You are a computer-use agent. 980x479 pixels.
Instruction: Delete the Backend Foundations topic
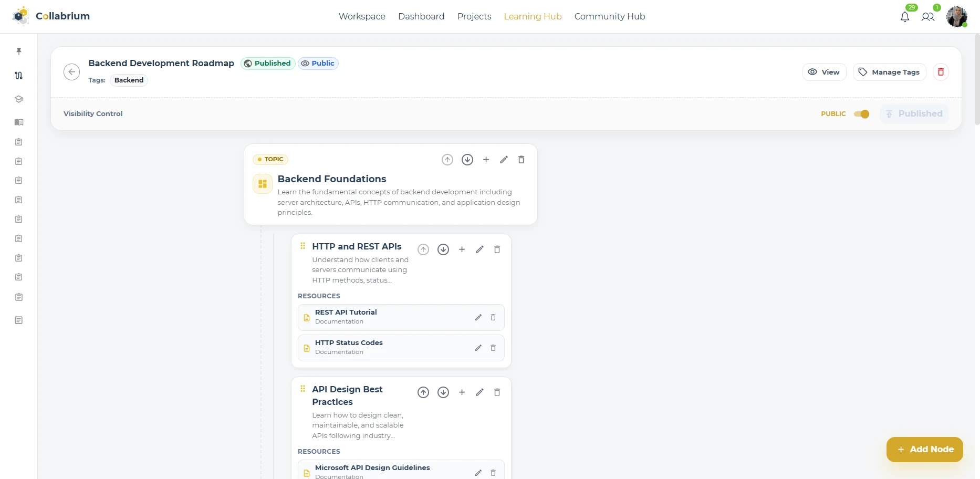pos(522,160)
